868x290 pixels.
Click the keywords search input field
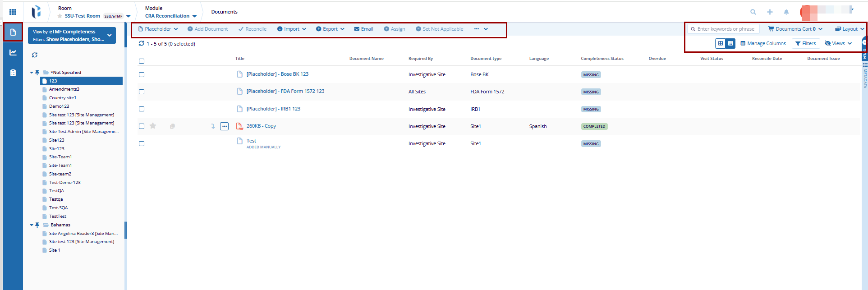[x=726, y=29]
